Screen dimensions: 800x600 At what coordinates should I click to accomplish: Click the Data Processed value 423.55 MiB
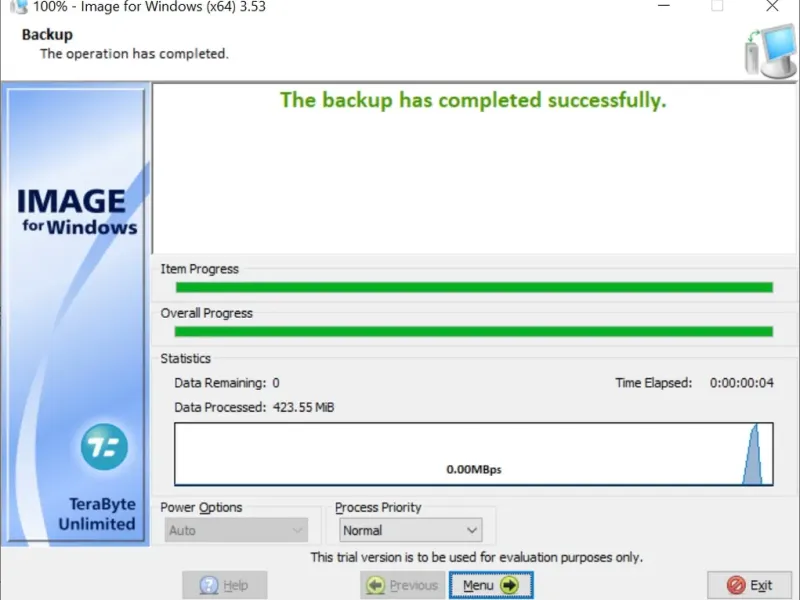pyautogui.click(x=304, y=407)
